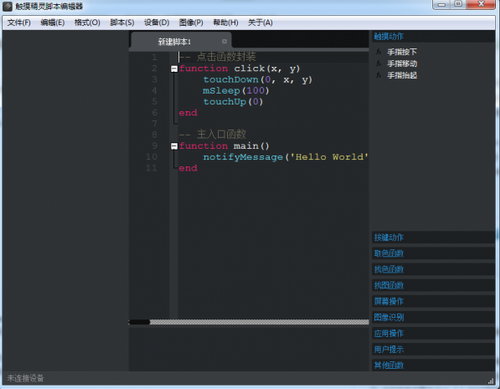
Task: Click the 'touchDown(0, x, y)' code line
Action: coord(258,80)
